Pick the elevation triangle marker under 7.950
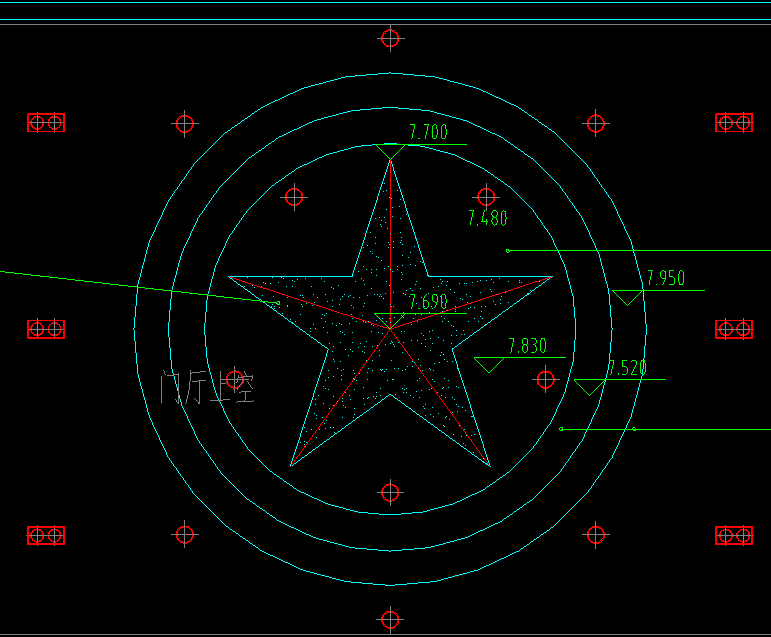Viewport: 771px width, 637px height. 627,298
